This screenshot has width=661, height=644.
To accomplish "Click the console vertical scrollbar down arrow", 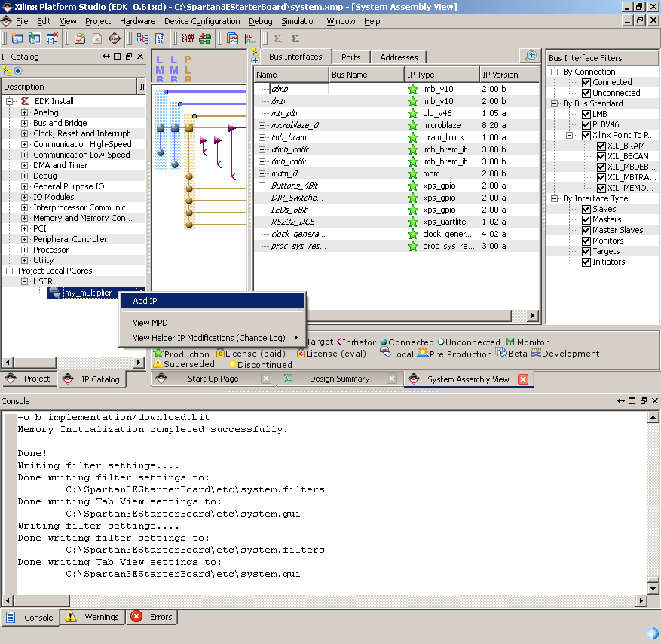I will [653, 588].
